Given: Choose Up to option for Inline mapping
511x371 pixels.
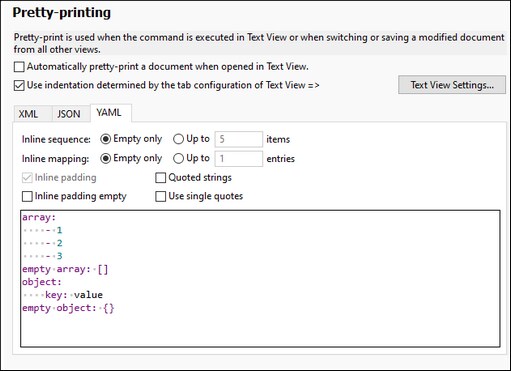Looking at the screenshot, I should (x=179, y=158).
